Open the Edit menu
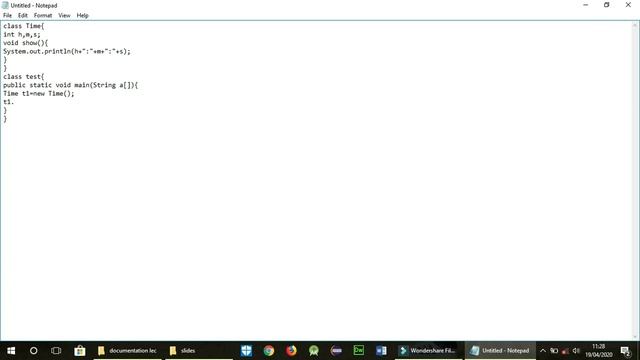The width and height of the screenshot is (640, 360). [x=23, y=16]
